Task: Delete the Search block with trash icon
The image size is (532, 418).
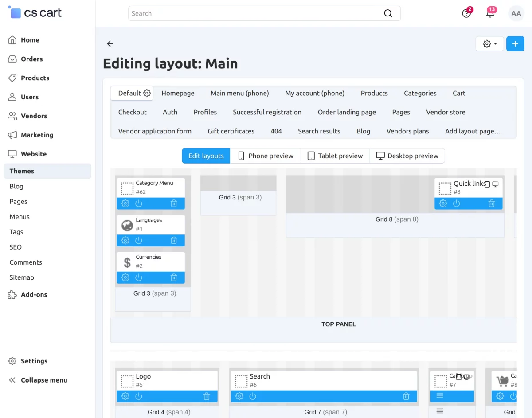Action: point(406,396)
